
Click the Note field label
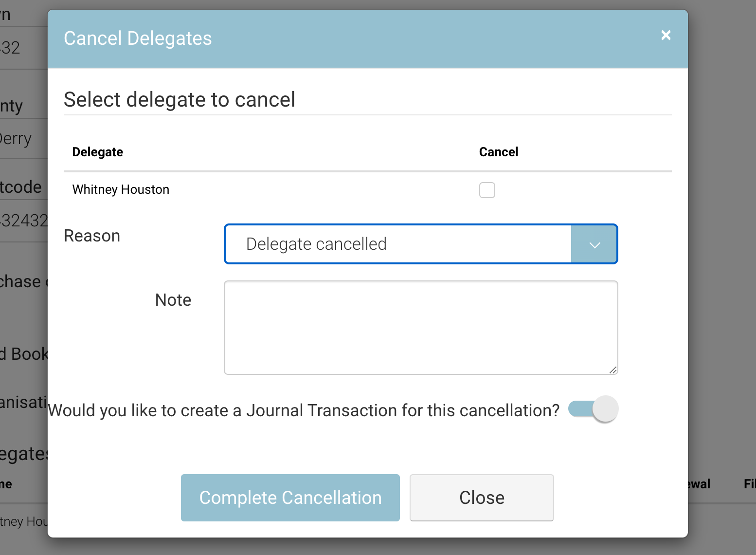173,300
